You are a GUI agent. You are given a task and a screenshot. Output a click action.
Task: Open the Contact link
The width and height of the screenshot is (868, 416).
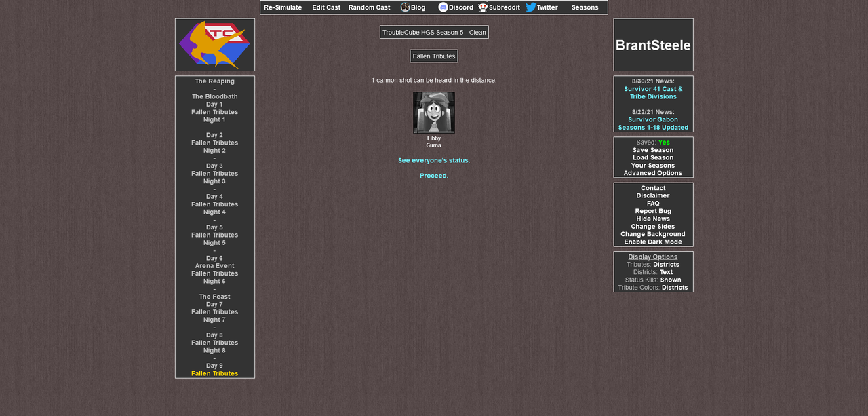(653, 188)
